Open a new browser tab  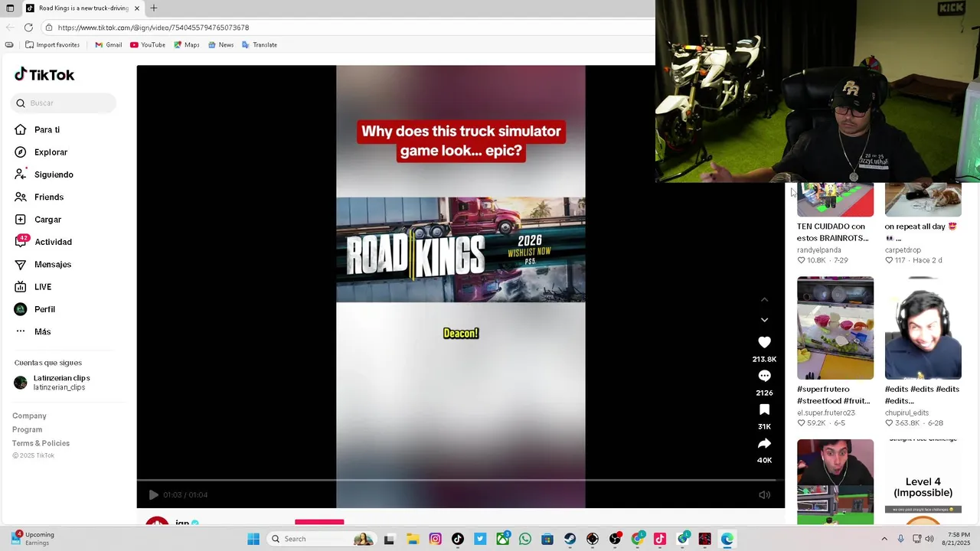(154, 8)
